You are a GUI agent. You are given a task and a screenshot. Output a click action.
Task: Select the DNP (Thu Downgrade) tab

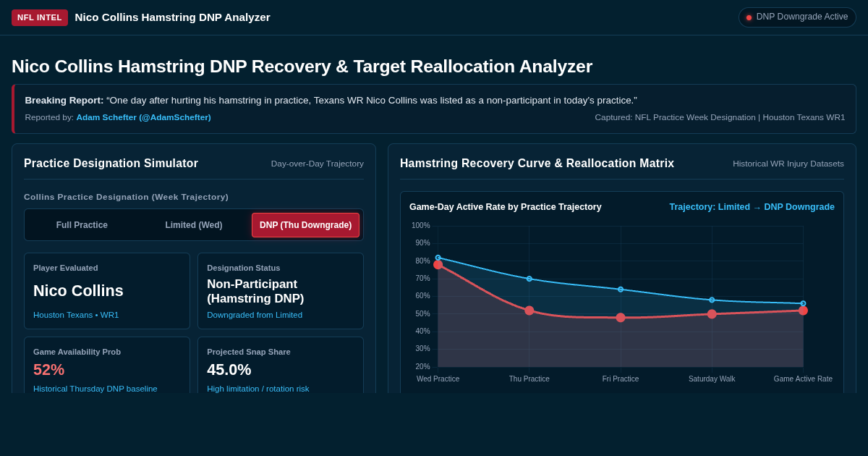[x=305, y=225]
